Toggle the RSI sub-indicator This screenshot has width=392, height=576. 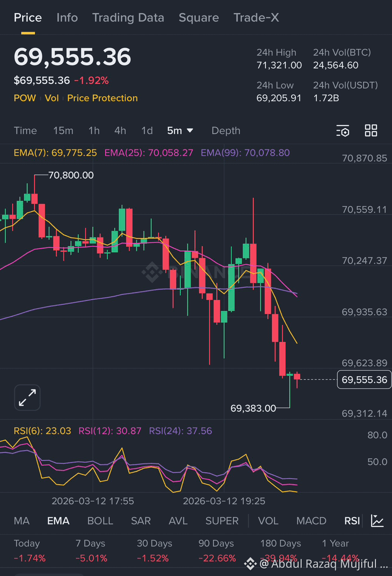pos(352,521)
